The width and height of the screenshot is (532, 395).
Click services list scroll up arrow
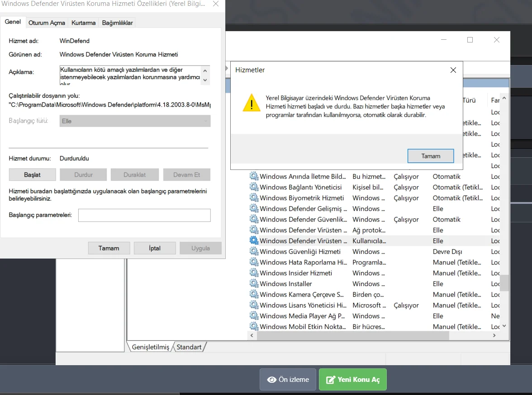[504, 98]
